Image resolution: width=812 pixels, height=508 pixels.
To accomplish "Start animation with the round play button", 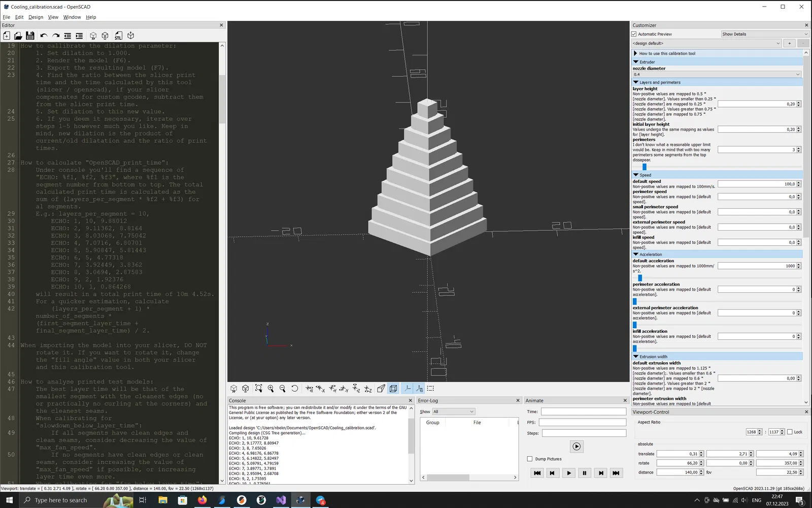I will click(x=577, y=447).
